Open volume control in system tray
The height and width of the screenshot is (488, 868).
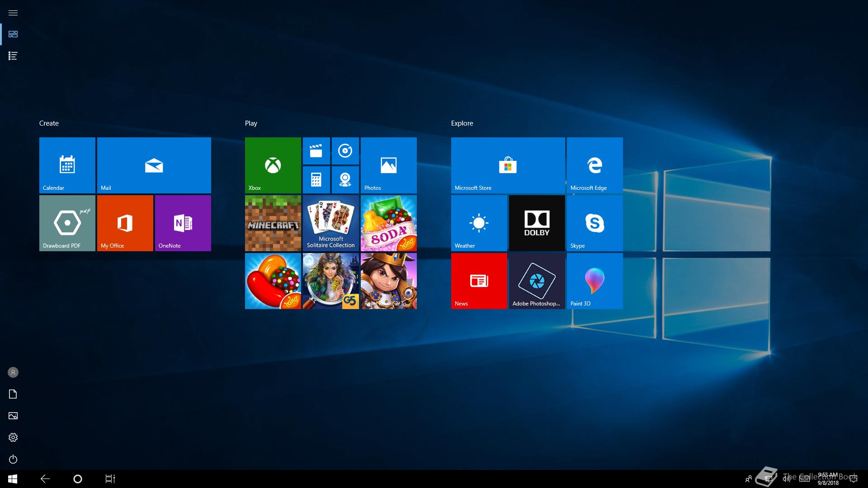click(x=787, y=479)
